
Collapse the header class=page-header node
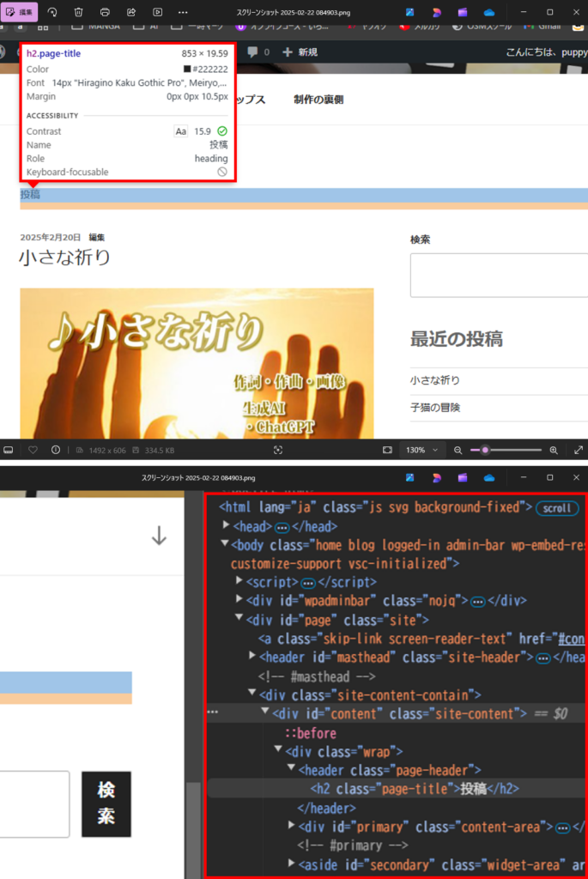(292, 767)
